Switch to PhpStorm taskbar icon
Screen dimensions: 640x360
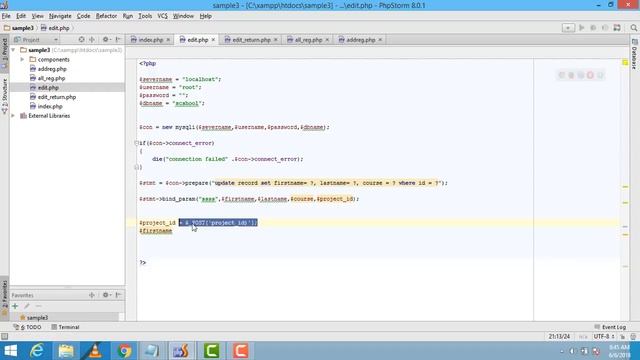(181, 351)
